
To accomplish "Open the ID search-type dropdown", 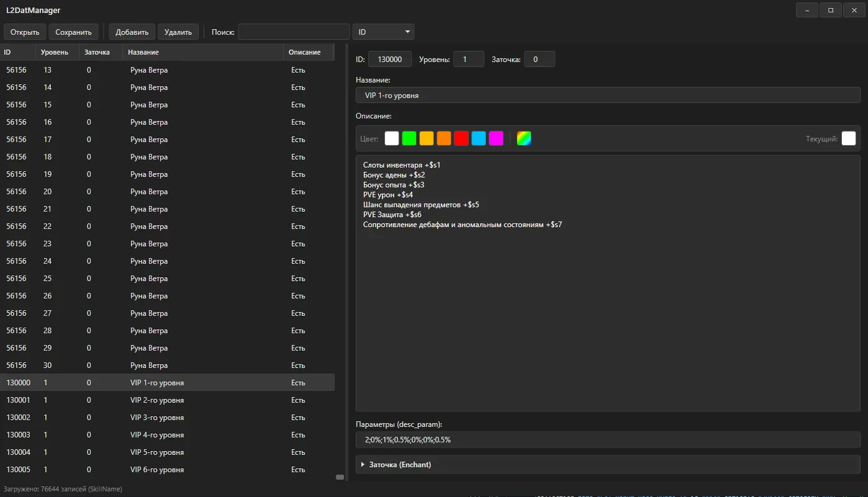I will pyautogui.click(x=383, y=32).
